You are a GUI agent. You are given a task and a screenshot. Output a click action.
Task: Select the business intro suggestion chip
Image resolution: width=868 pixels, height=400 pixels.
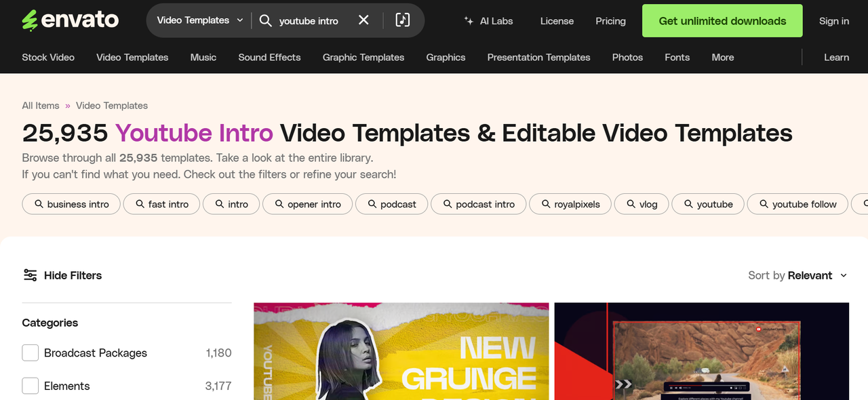tap(71, 204)
